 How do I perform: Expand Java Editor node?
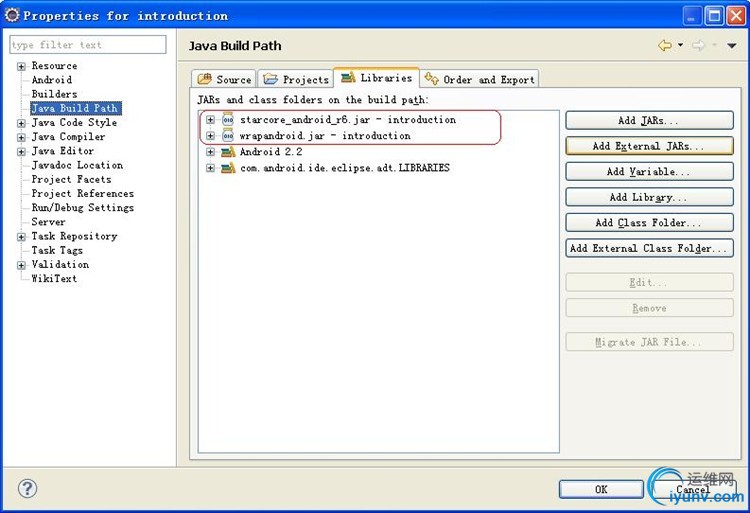21,152
